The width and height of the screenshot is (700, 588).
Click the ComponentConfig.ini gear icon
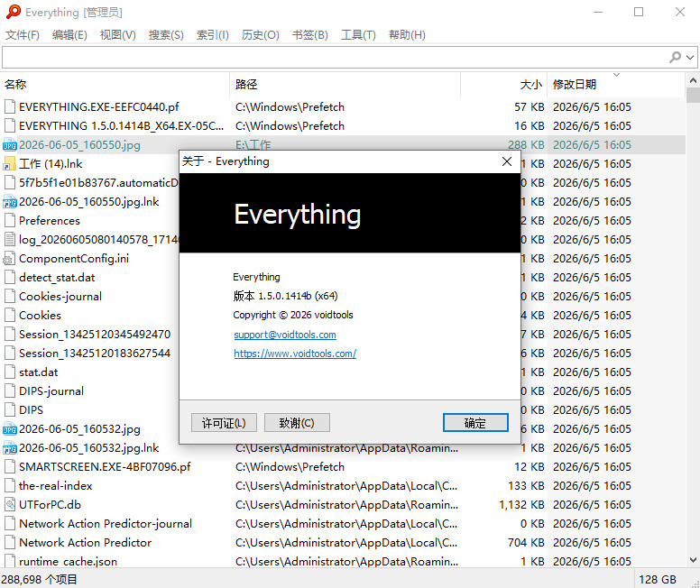(9, 258)
